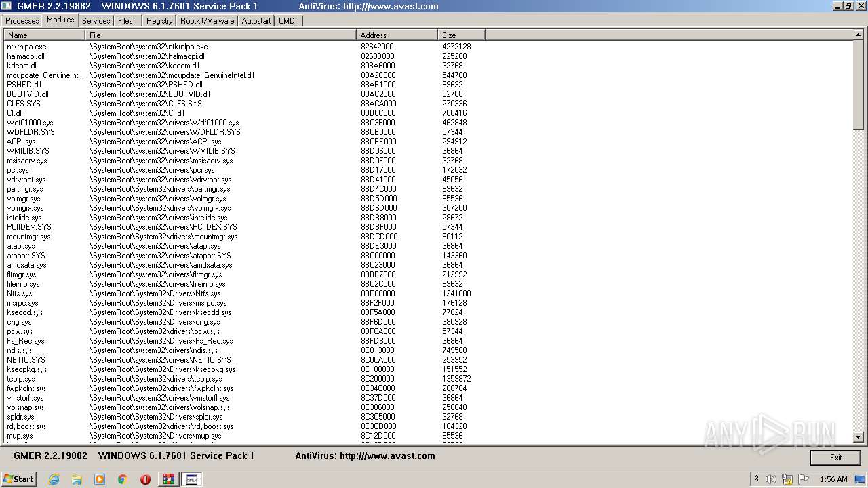The image size is (868, 488).
Task: Open the Files tab
Action: click(125, 21)
